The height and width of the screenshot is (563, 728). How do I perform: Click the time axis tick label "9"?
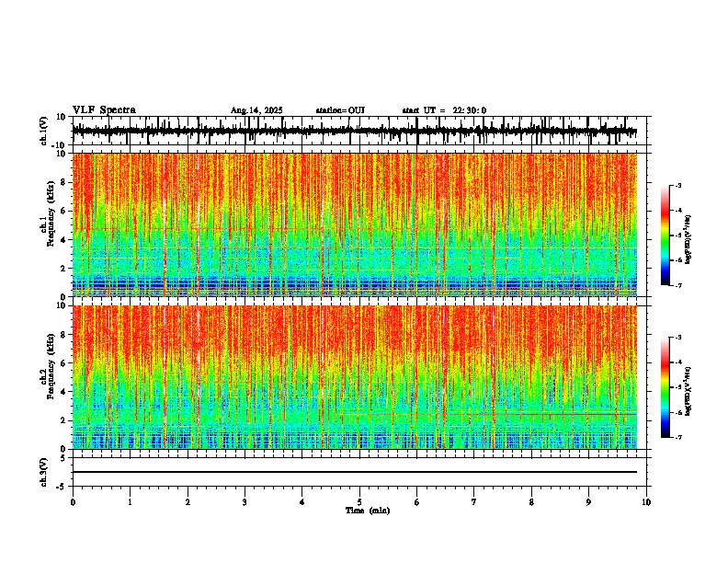click(588, 502)
